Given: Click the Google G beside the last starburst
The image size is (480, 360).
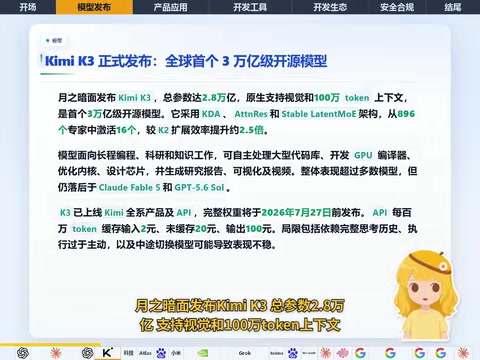Looking at the screenshot, I should pos(441,353).
